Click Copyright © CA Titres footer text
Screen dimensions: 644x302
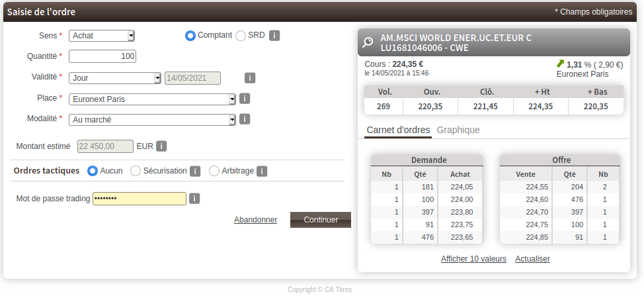[319, 289]
